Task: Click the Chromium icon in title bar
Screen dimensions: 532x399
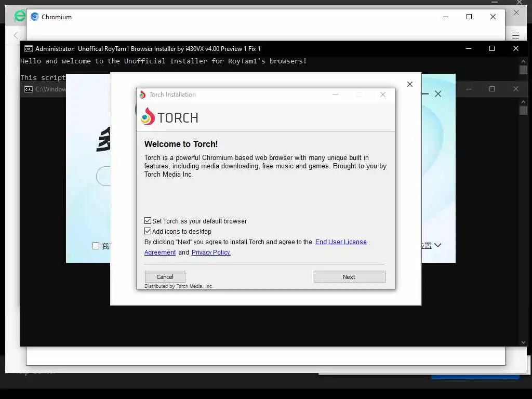Action: click(35, 17)
